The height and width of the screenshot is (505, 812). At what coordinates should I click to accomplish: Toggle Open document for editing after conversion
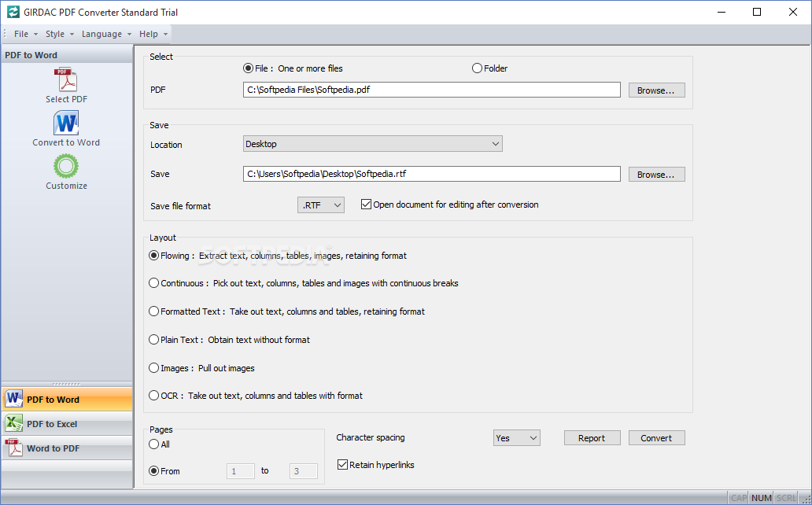click(x=366, y=204)
